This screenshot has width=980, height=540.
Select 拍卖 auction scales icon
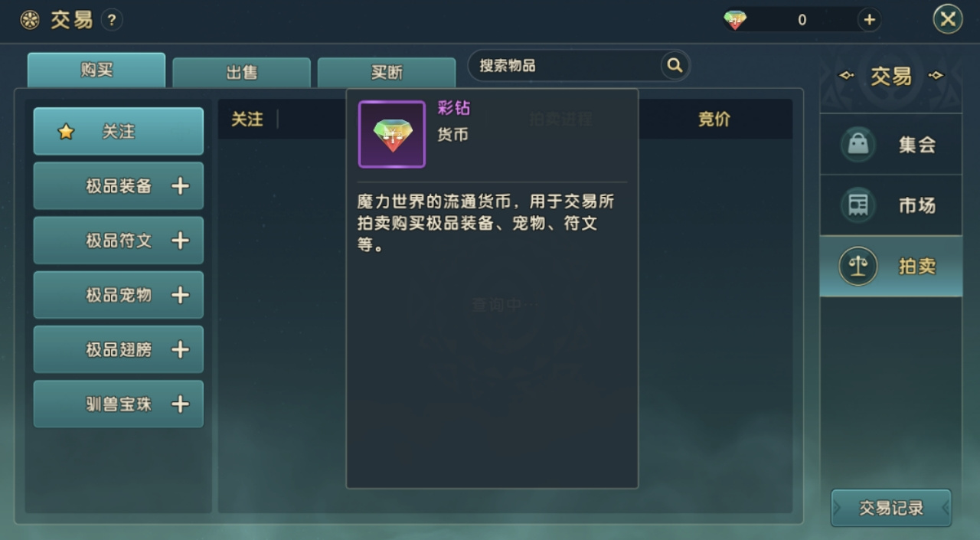coord(858,267)
